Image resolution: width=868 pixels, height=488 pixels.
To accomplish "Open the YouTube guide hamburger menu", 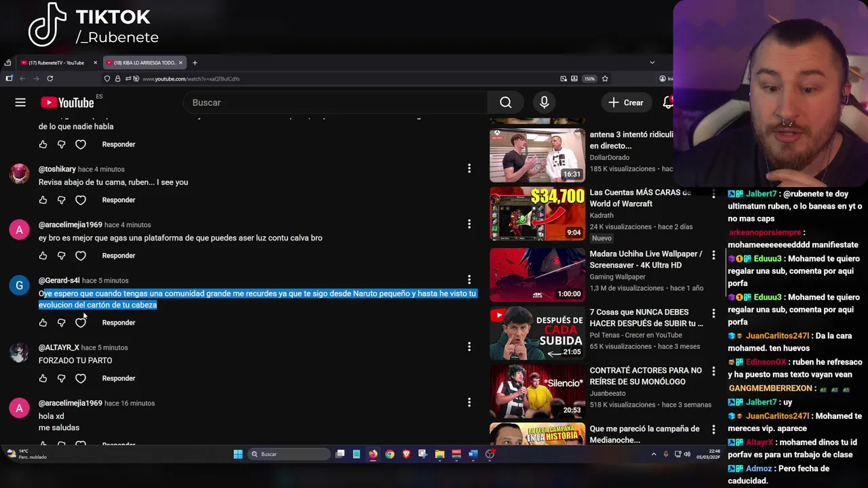I will 20,102.
